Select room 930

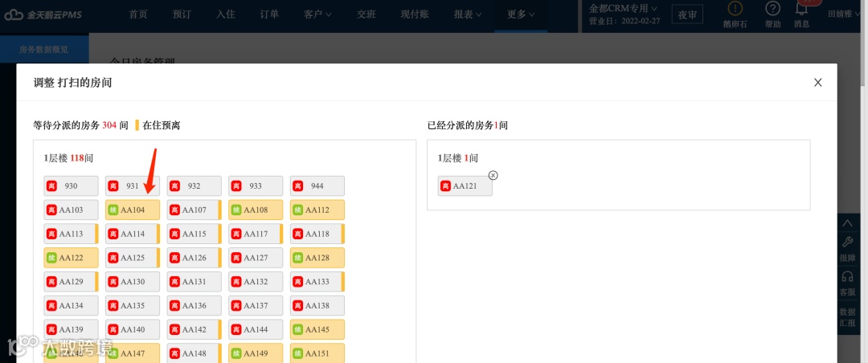point(72,186)
